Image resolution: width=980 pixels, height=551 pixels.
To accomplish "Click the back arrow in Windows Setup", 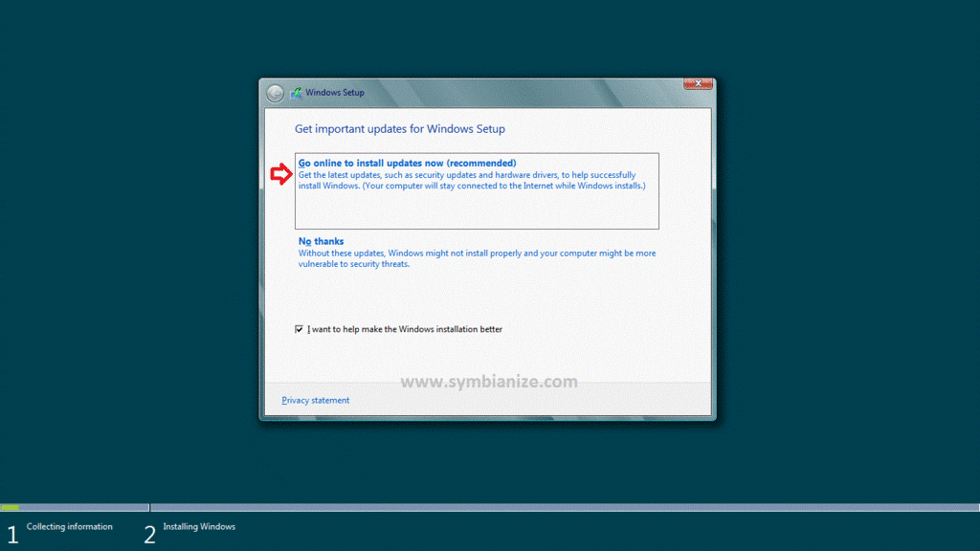I will coord(275,93).
